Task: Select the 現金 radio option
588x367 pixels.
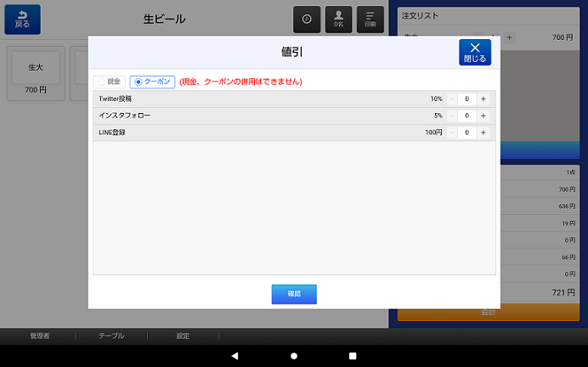Action: pyautogui.click(x=109, y=82)
